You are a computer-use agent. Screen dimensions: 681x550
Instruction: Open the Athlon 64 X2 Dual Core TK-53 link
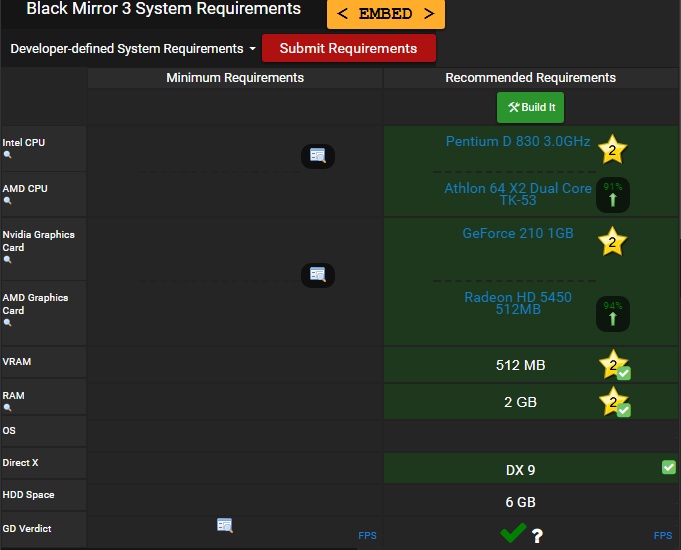tap(518, 194)
